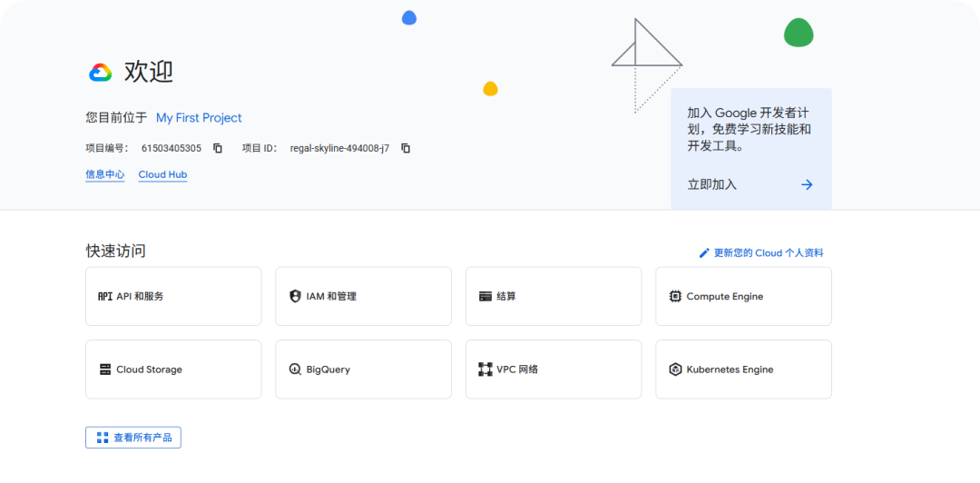Open the IAM 和管理 card
The height and width of the screenshot is (483, 980).
(x=363, y=297)
